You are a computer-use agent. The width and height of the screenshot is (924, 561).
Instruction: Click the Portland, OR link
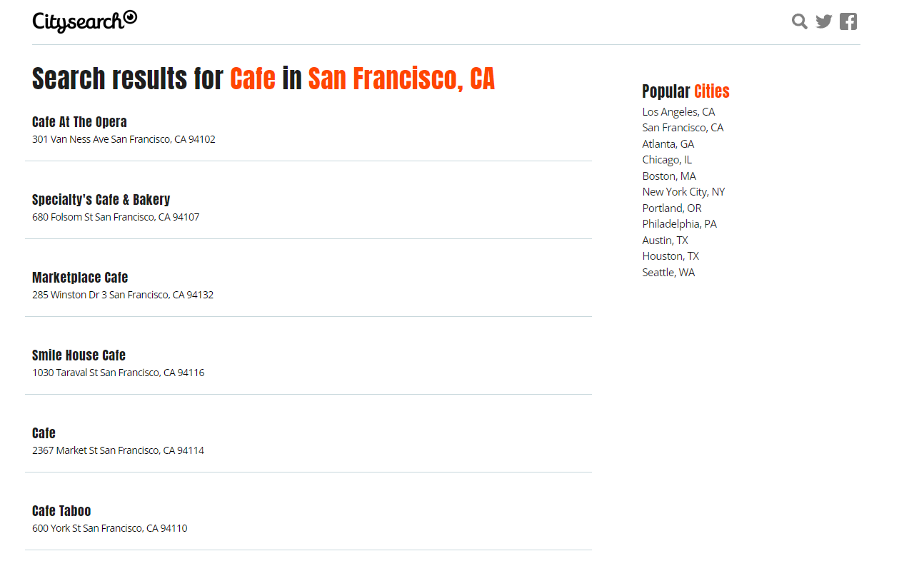671,208
